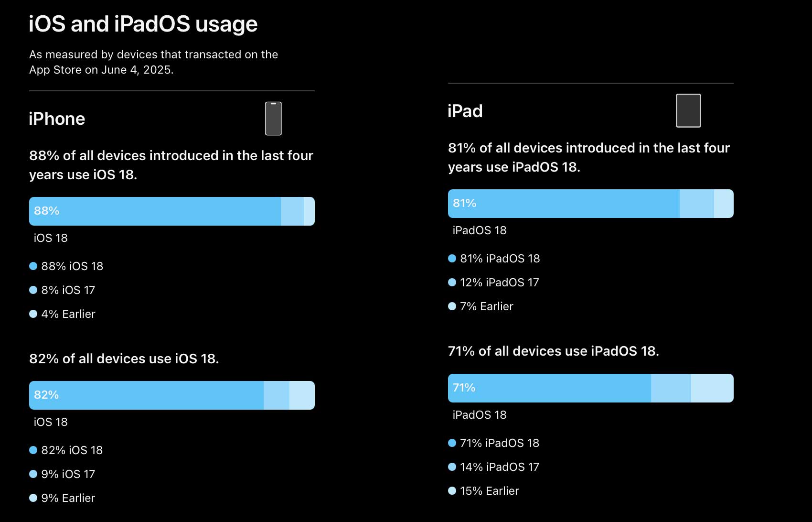Click the dot beside 14% iPadOS 17
Image resolution: width=812 pixels, height=522 pixels.
[452, 467]
